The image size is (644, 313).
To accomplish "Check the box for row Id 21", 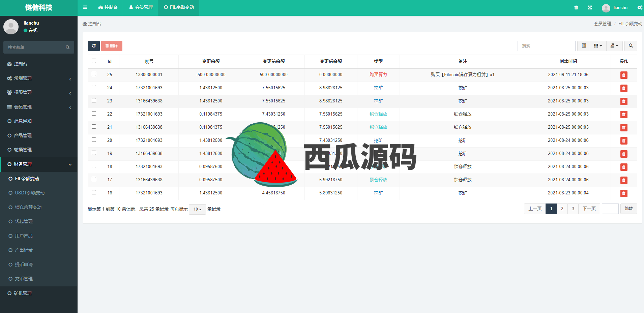I will 94,127.
